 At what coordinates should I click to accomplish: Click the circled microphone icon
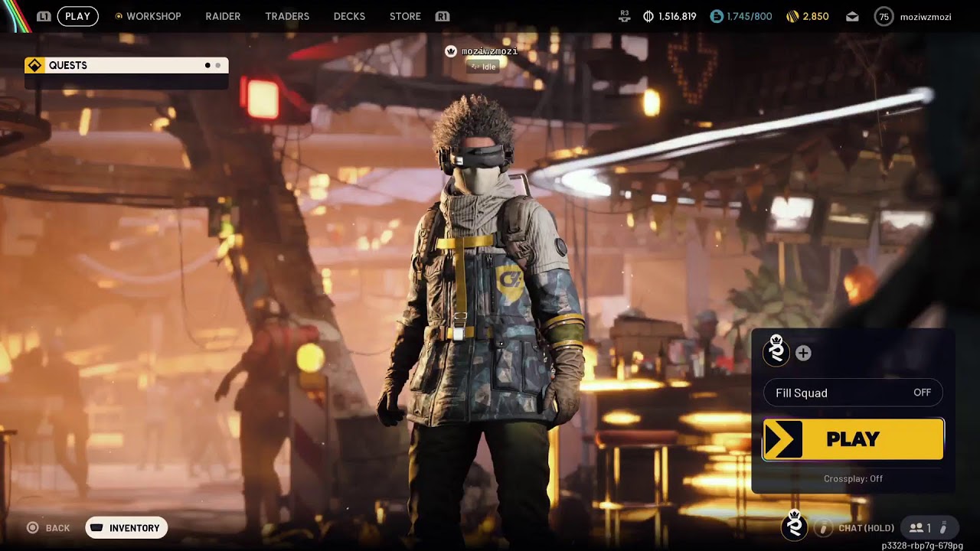tap(823, 527)
